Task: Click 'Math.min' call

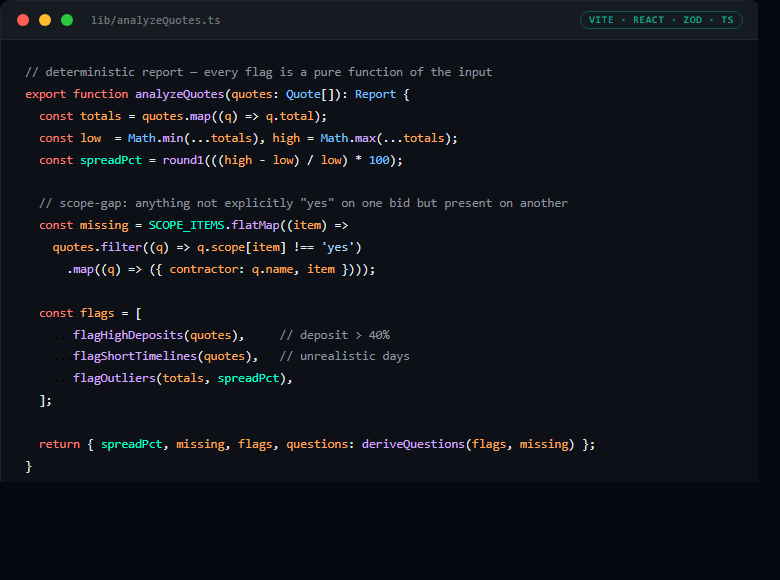Action: 156,138
